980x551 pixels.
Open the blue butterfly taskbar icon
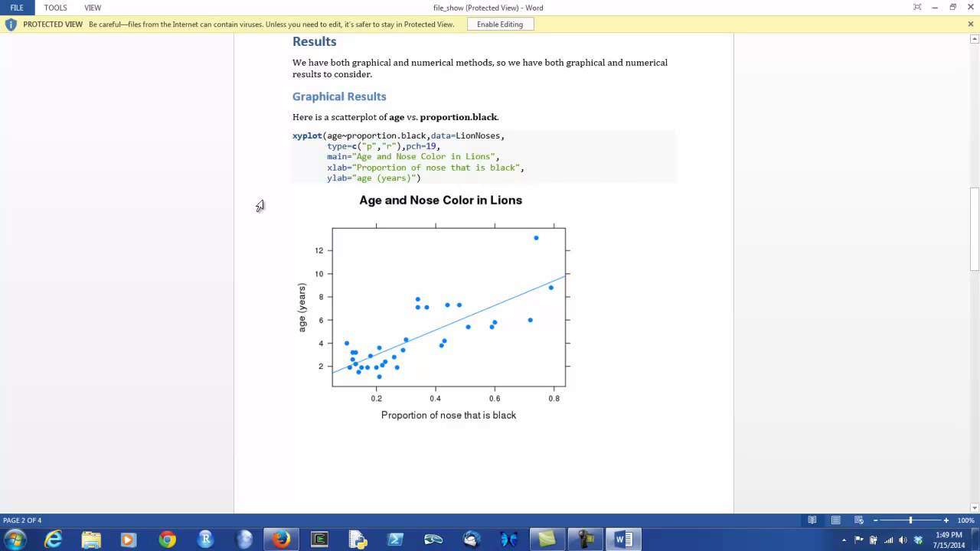pos(509,540)
